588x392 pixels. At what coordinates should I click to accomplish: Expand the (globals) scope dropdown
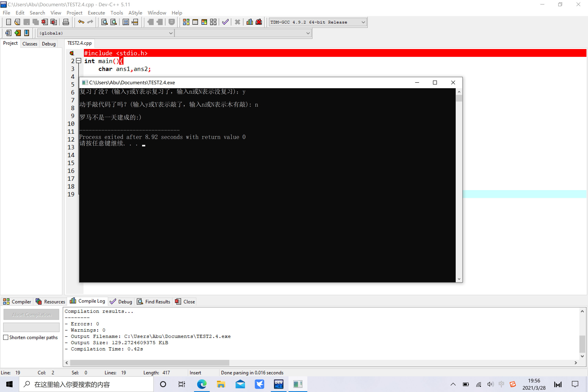[x=171, y=33]
